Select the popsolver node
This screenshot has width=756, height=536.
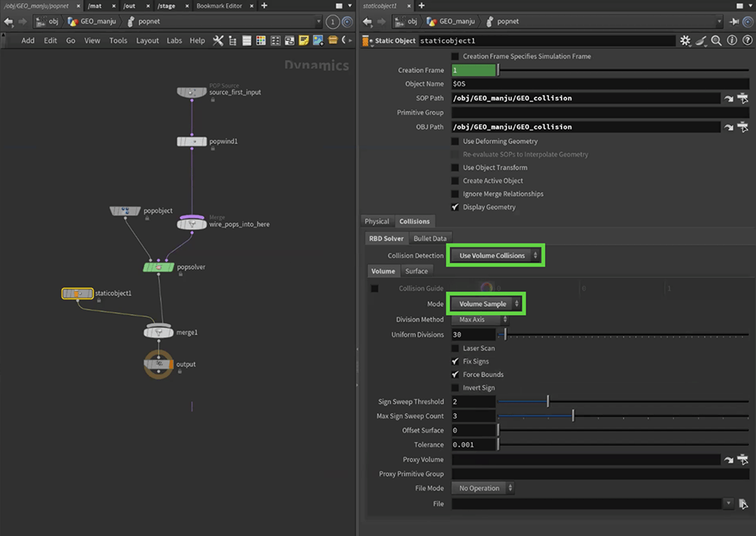pyautogui.click(x=158, y=267)
